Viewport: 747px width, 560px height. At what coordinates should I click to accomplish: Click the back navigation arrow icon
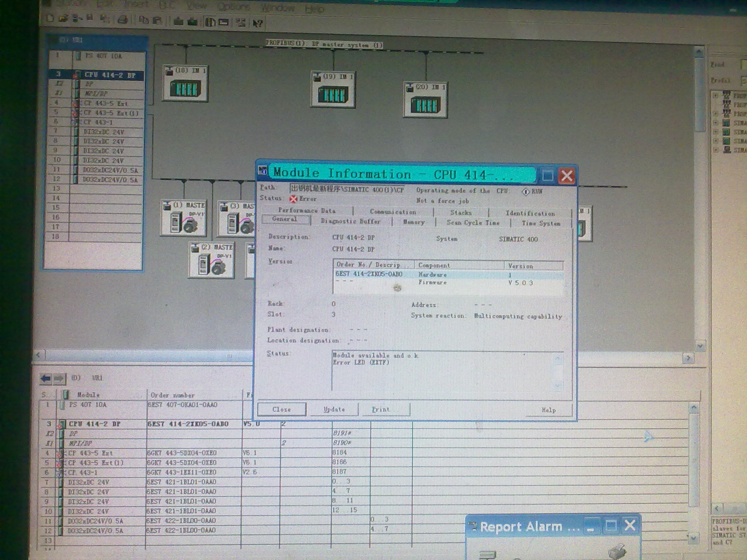tap(46, 378)
